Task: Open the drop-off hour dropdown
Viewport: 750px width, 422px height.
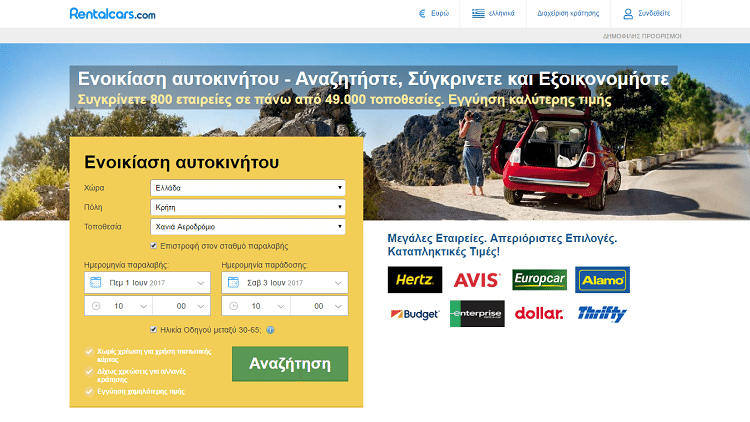Action: (256, 306)
